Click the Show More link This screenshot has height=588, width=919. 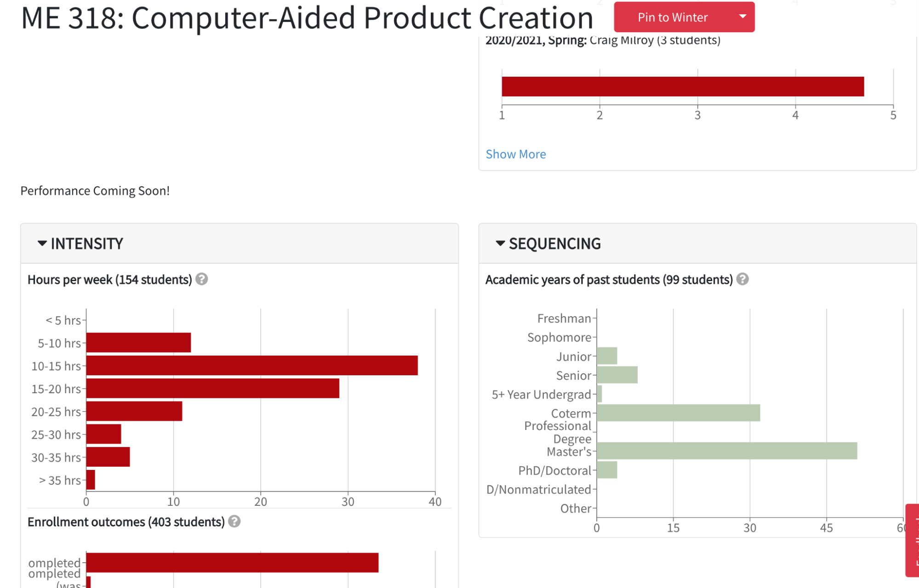tap(515, 154)
